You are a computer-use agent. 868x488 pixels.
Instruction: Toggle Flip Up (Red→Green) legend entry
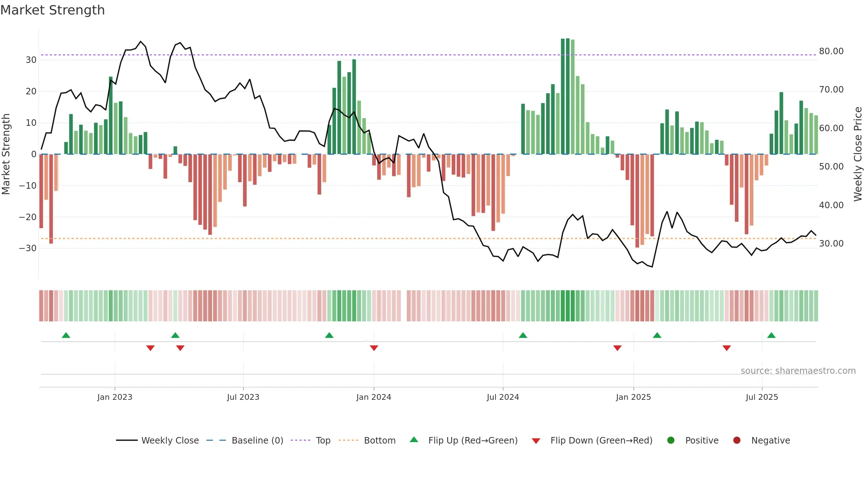(464, 440)
